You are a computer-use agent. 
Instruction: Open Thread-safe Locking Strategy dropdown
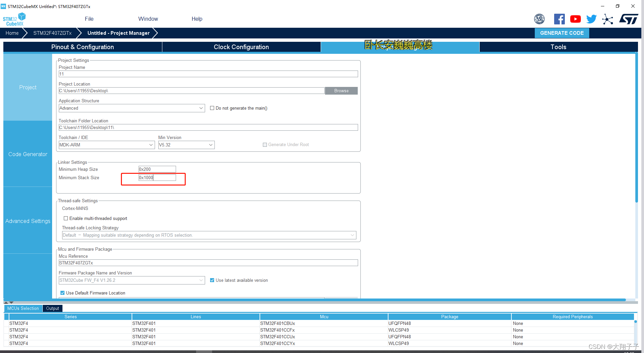[x=209, y=235]
